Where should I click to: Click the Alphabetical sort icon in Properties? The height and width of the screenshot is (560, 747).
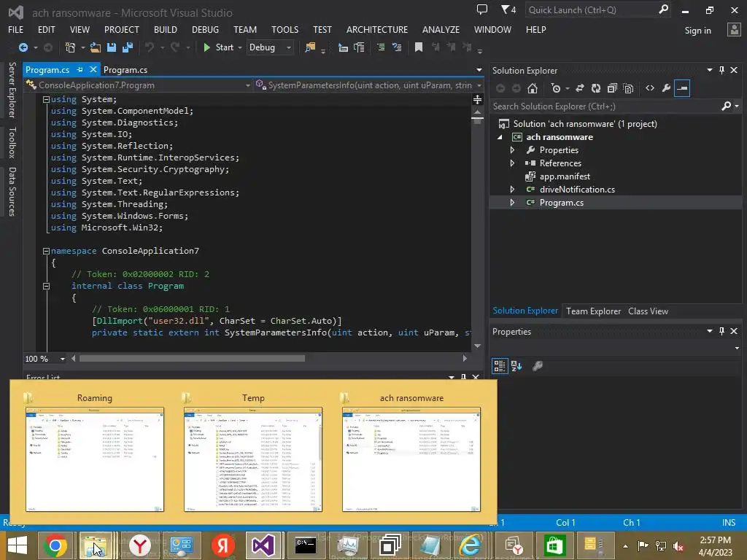click(516, 366)
